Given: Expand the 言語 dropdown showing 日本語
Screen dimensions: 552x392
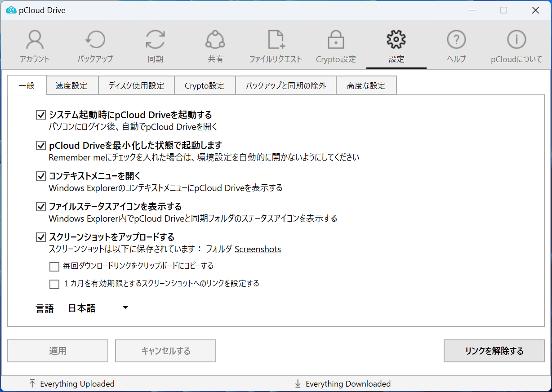Looking at the screenshot, I should pyautogui.click(x=98, y=308).
